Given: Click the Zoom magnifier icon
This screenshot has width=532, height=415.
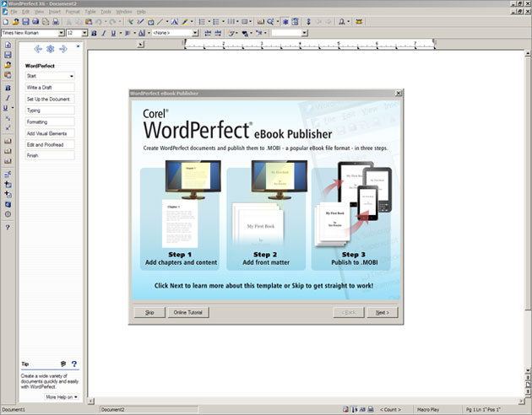Looking at the screenshot, I should (x=270, y=22).
